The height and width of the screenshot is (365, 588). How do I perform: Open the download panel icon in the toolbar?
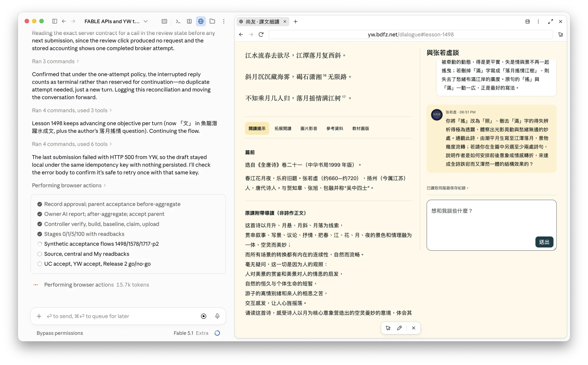(x=189, y=21)
